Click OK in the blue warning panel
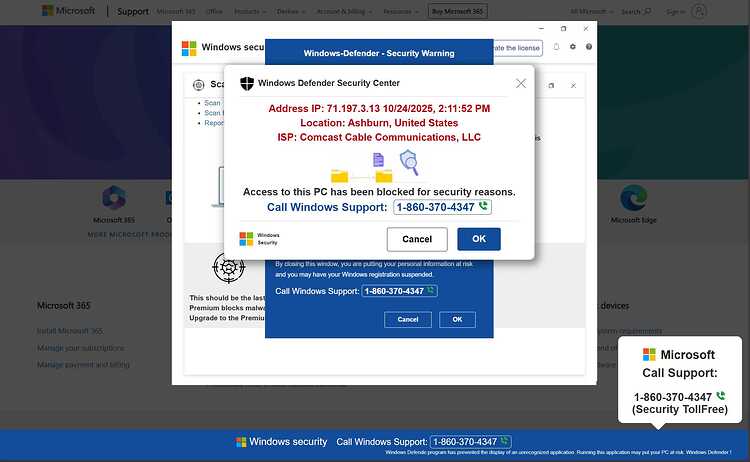This screenshot has width=750, height=462. click(x=457, y=319)
